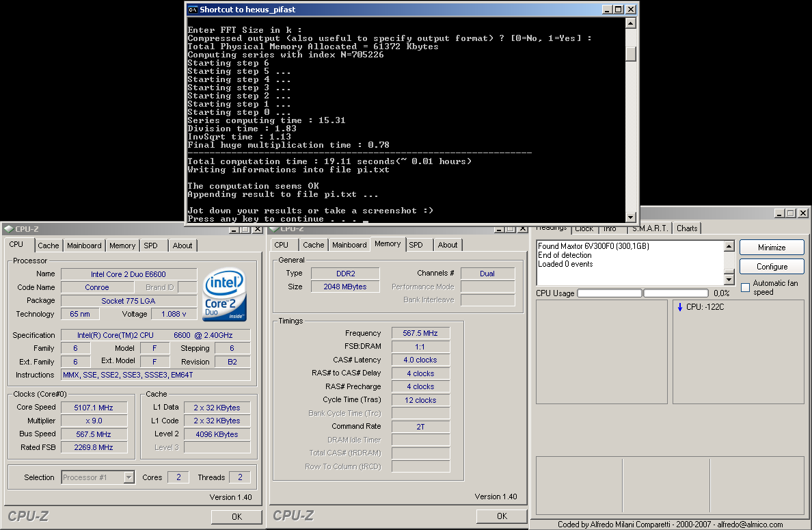Switch to Mainboard tab in left CPU-Z window

pos(84,246)
